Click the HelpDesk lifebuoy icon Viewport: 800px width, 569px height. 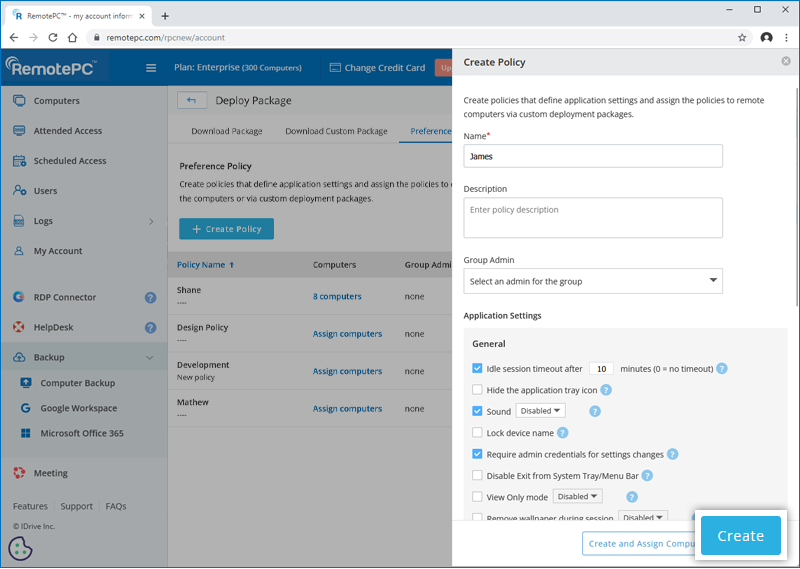click(20, 327)
